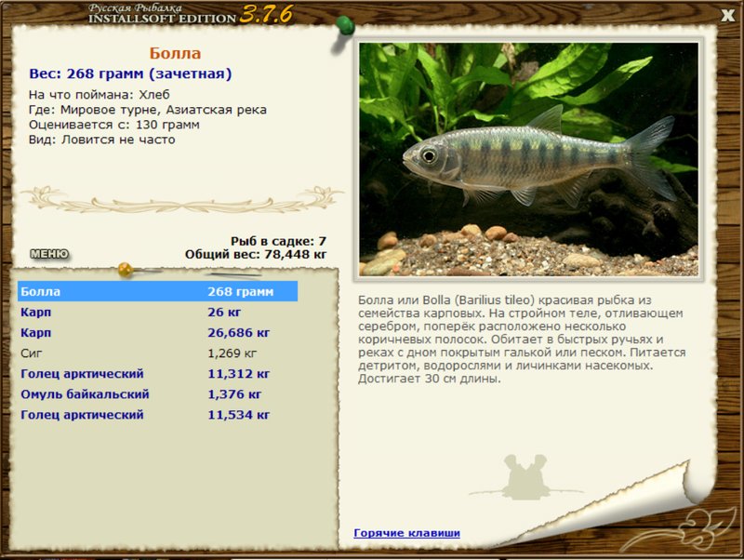Close the fish keepnet window

pyautogui.click(x=727, y=15)
